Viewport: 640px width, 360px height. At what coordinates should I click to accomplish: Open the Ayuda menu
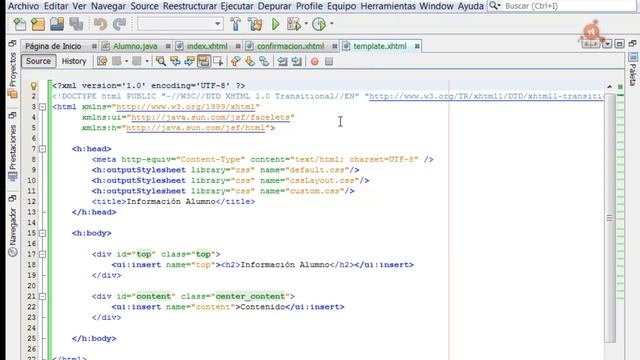click(471, 6)
